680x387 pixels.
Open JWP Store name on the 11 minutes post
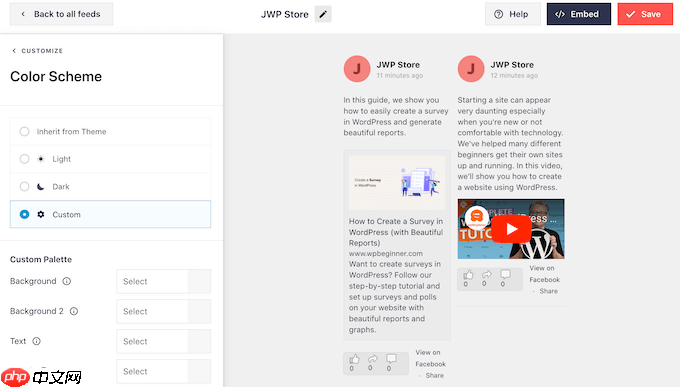tap(398, 65)
